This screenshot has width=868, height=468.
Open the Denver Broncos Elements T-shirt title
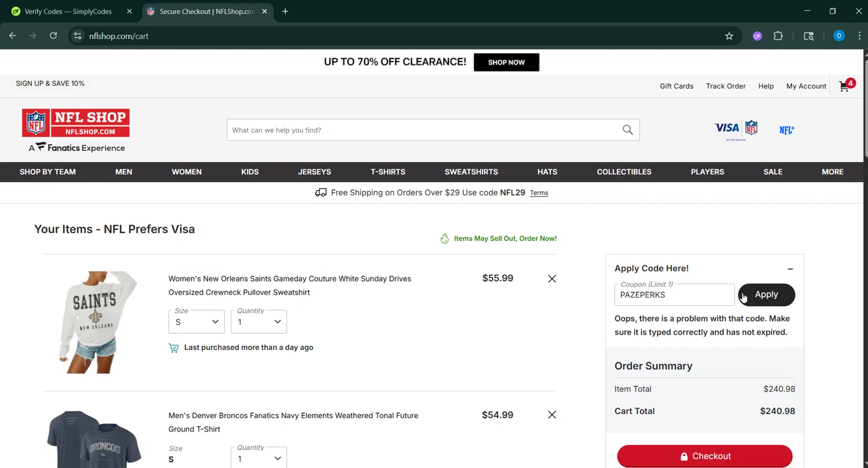point(293,422)
